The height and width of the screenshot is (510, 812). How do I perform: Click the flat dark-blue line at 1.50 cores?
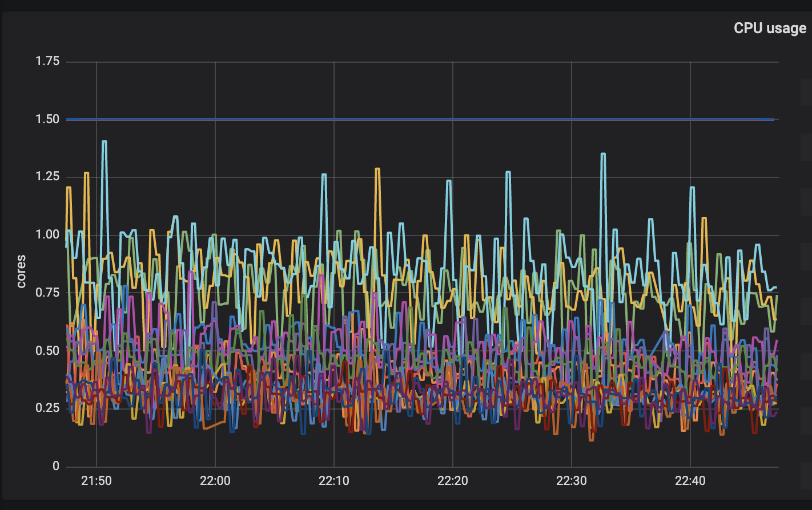pyautogui.click(x=420, y=119)
